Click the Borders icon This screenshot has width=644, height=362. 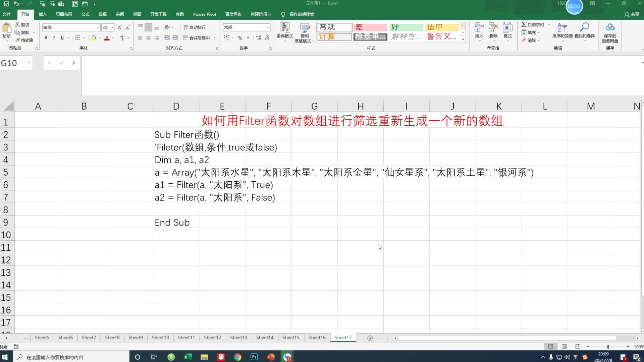(x=78, y=38)
